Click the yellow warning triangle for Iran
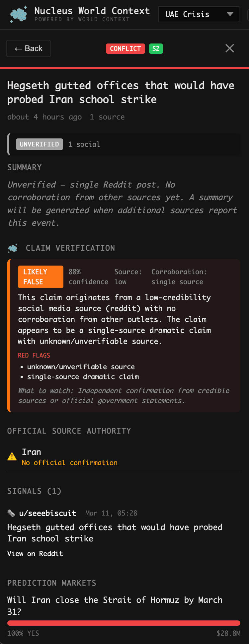This screenshot has height=644, width=249. (x=12, y=456)
